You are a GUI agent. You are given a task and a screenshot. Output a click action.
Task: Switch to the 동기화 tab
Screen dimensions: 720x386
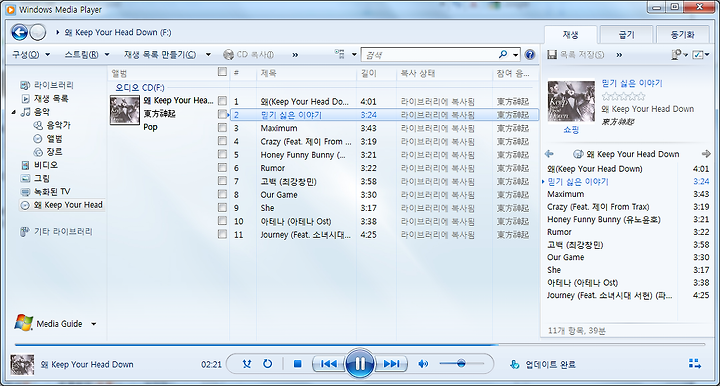pyautogui.click(x=682, y=34)
